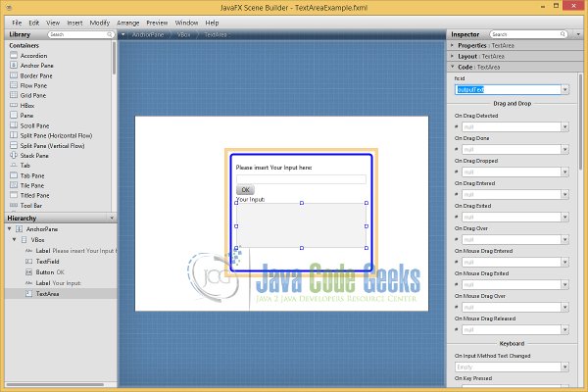Viewport: 588px width, 392px height.
Task: Open On Drag Detected dropdown
Action: 564,127
